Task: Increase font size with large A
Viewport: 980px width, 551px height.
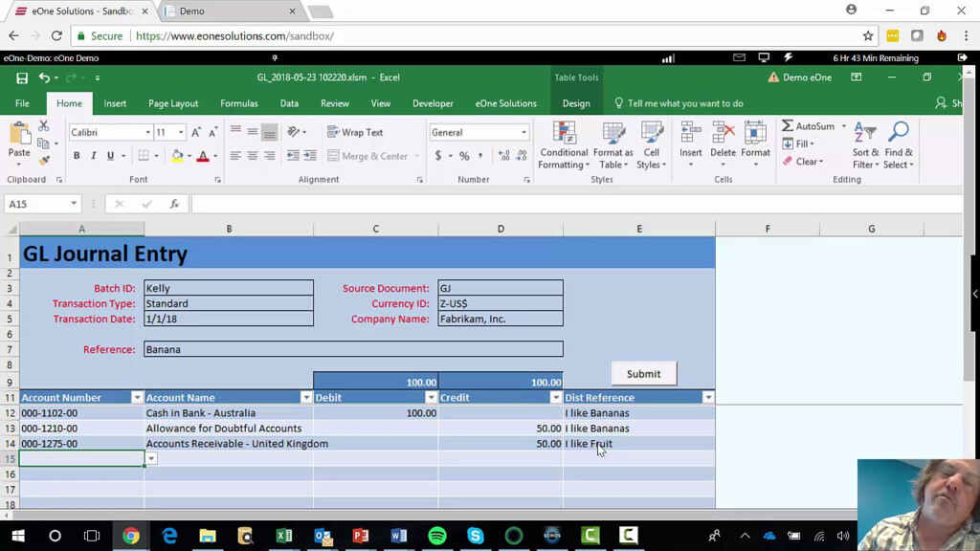Action: pyautogui.click(x=196, y=132)
